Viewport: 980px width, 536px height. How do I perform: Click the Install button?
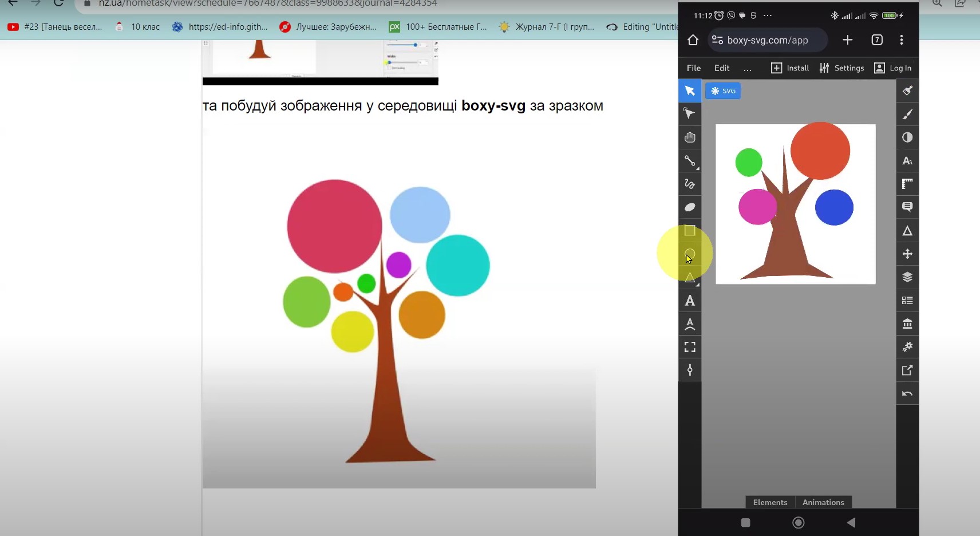(x=790, y=68)
